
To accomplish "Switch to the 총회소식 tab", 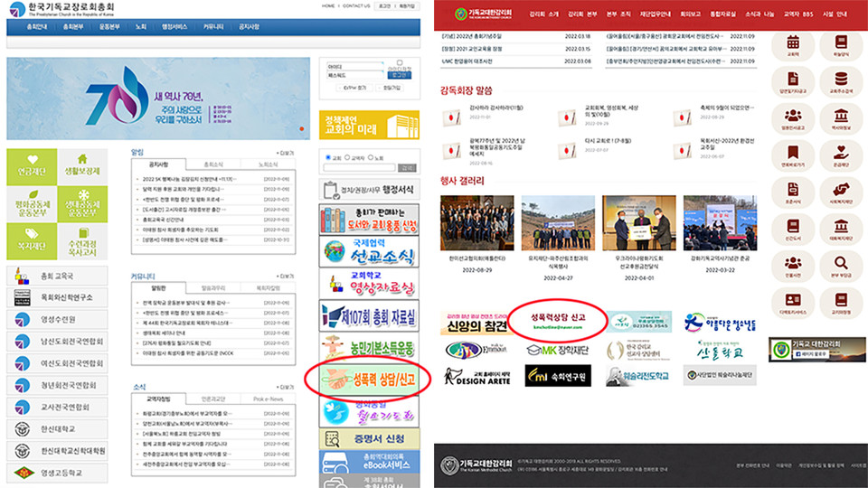I will pos(213,164).
